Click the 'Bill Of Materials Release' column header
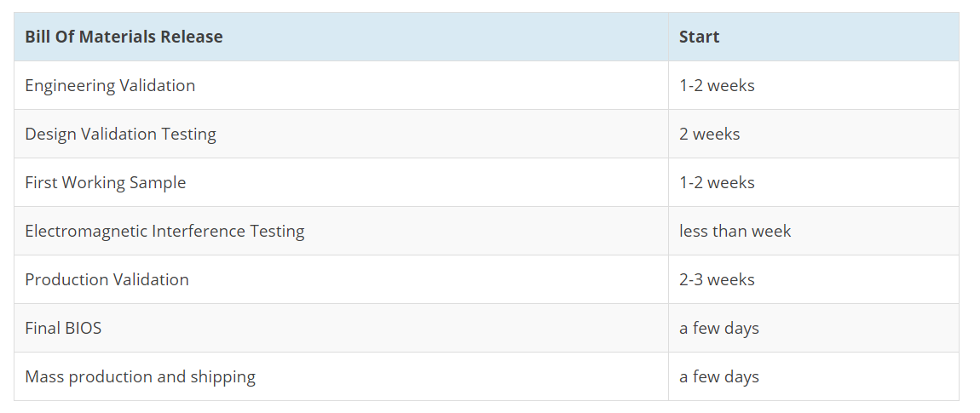The width and height of the screenshot is (980, 413). [341, 37]
